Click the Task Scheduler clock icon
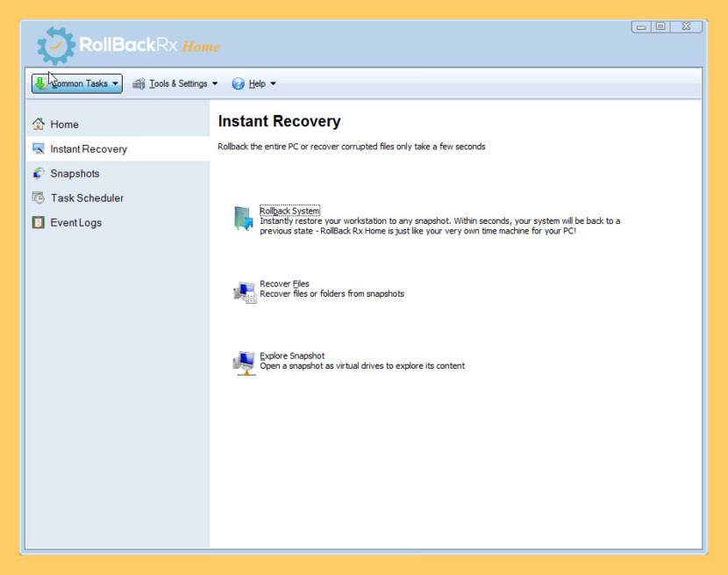The height and width of the screenshot is (575, 728). tap(39, 198)
